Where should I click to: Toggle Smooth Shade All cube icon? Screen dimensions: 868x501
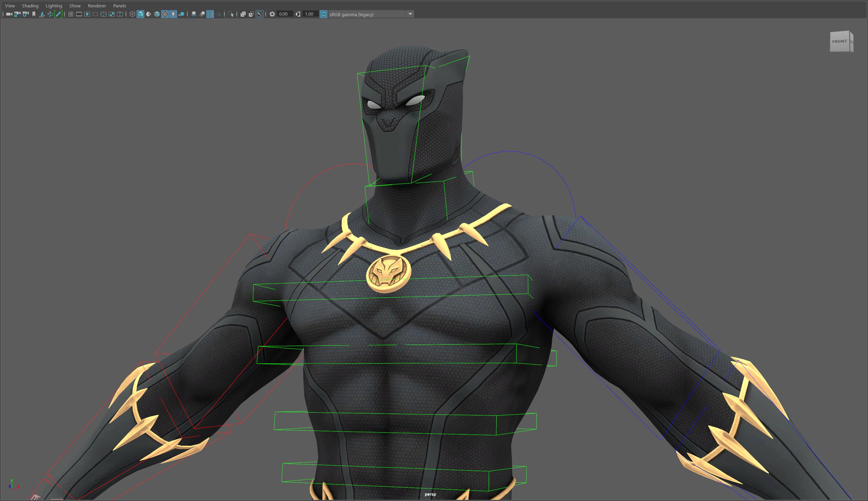[x=141, y=14]
